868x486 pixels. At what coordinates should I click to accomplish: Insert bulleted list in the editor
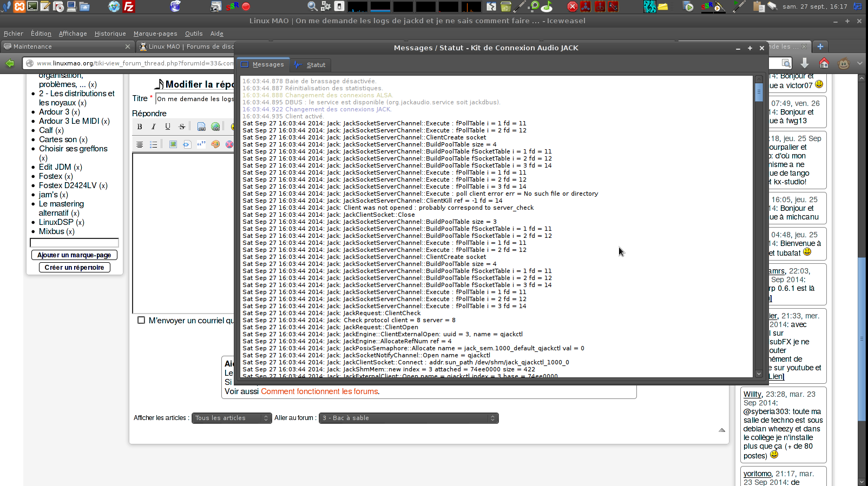click(154, 144)
